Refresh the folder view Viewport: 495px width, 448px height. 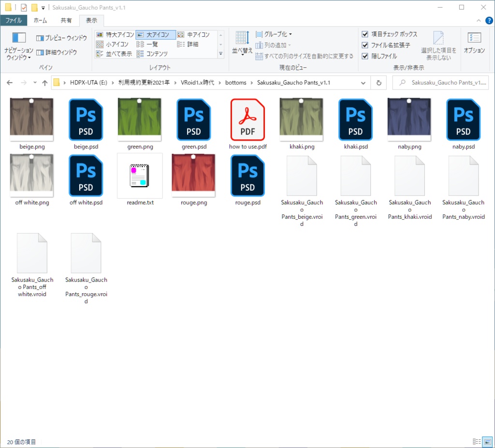tap(379, 83)
